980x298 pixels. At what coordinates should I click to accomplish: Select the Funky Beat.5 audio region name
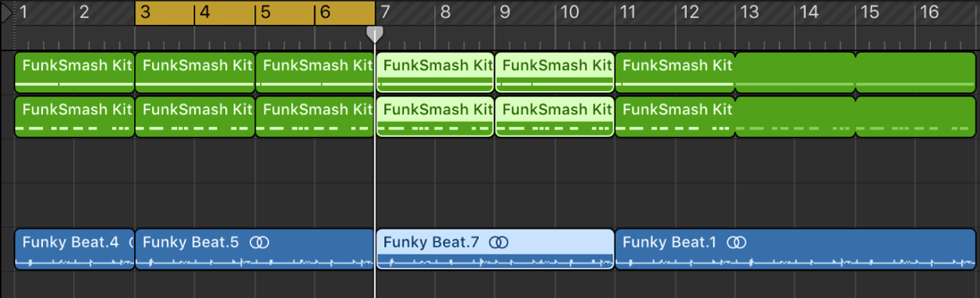(x=191, y=242)
